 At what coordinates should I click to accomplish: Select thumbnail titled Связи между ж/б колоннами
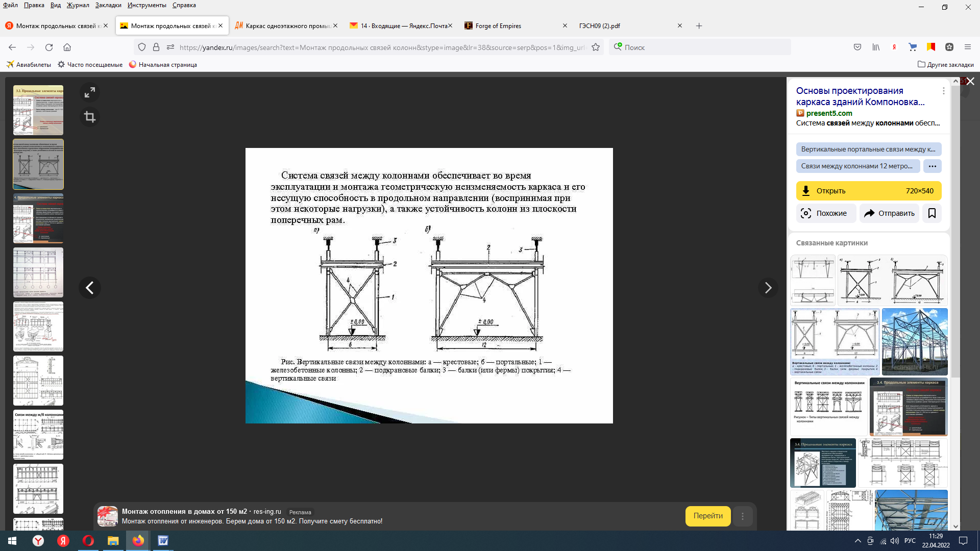click(x=38, y=435)
